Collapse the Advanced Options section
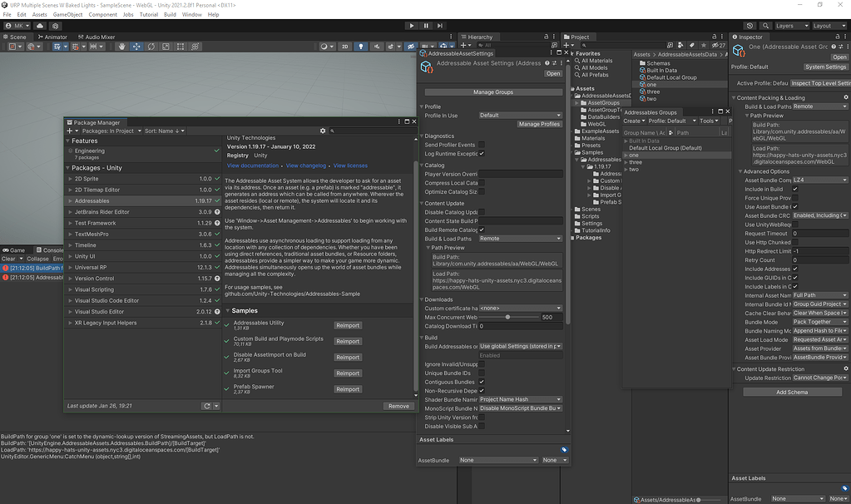This screenshot has width=851, height=504. pyautogui.click(x=740, y=172)
